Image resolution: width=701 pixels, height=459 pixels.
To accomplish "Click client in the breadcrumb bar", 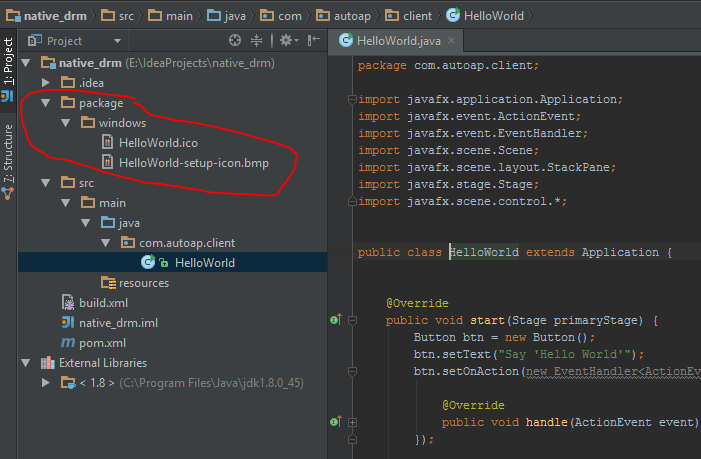I will [x=409, y=16].
